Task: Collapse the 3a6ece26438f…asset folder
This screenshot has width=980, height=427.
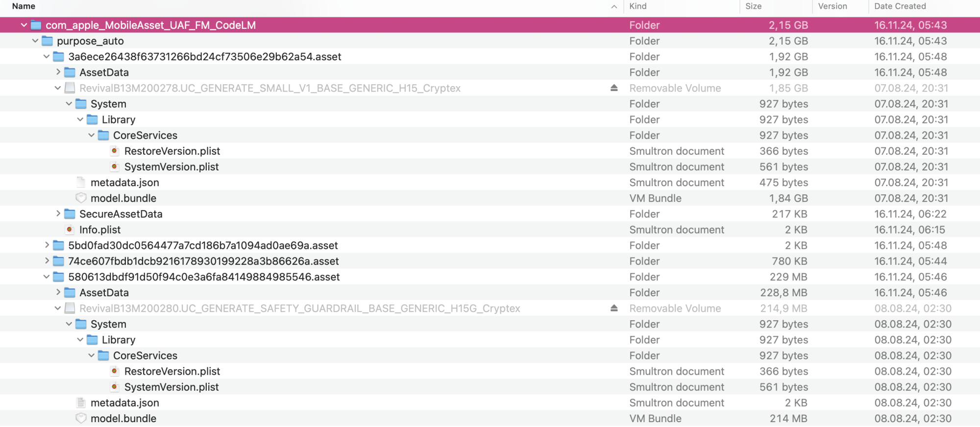Action: pyautogui.click(x=46, y=56)
